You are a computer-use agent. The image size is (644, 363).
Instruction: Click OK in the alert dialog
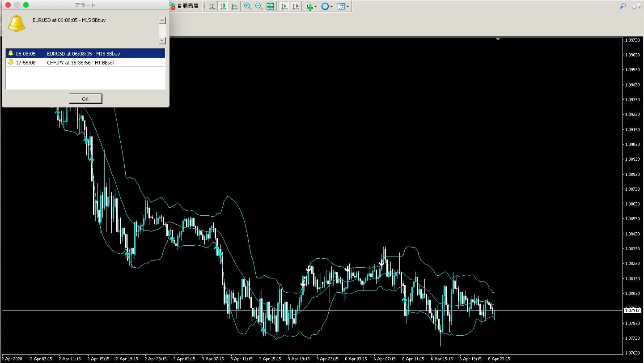(x=85, y=98)
